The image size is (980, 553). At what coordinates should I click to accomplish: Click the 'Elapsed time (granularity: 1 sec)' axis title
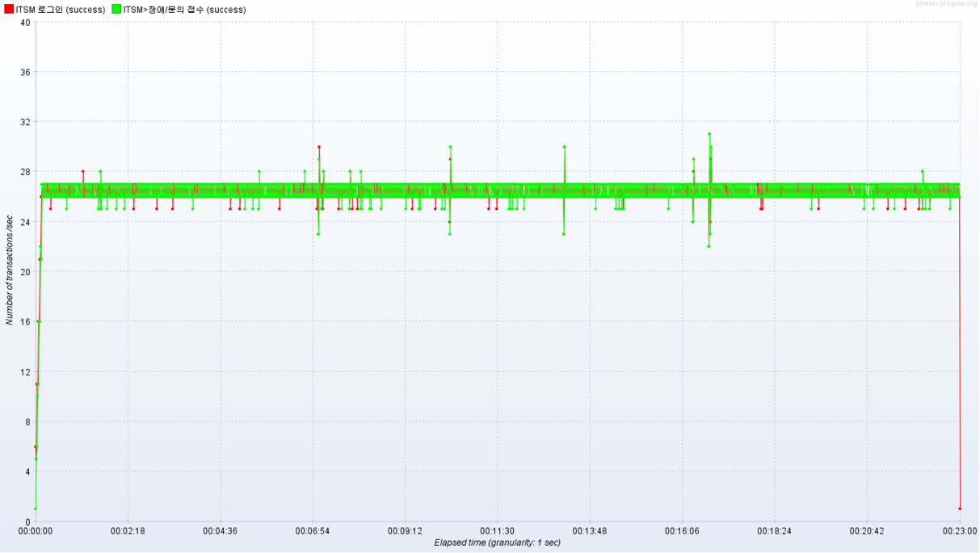497,543
